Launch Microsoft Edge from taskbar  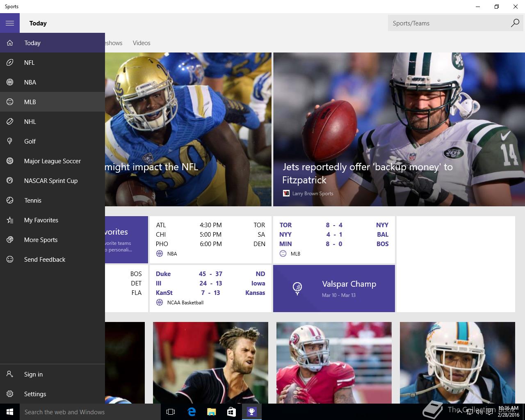(x=192, y=412)
